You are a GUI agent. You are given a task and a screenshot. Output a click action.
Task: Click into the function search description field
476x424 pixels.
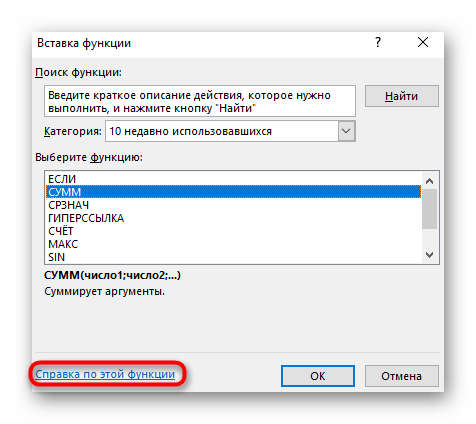pos(200,101)
